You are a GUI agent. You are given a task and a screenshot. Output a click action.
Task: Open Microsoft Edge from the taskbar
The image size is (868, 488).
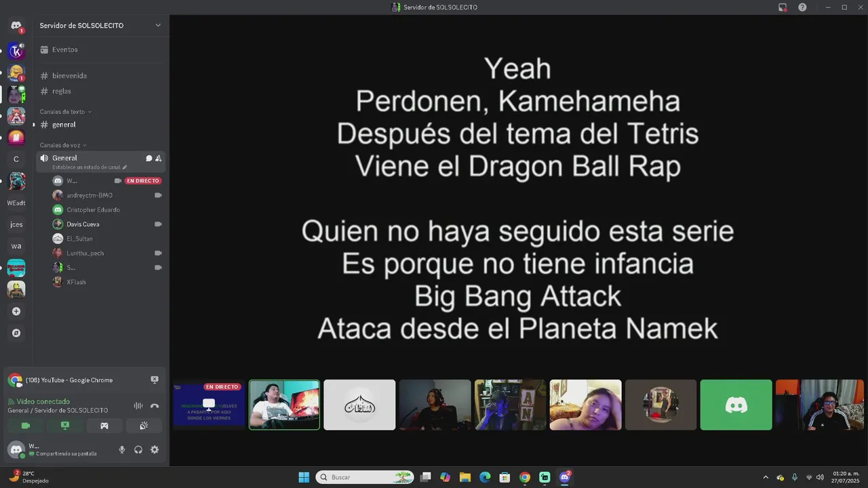point(485,477)
